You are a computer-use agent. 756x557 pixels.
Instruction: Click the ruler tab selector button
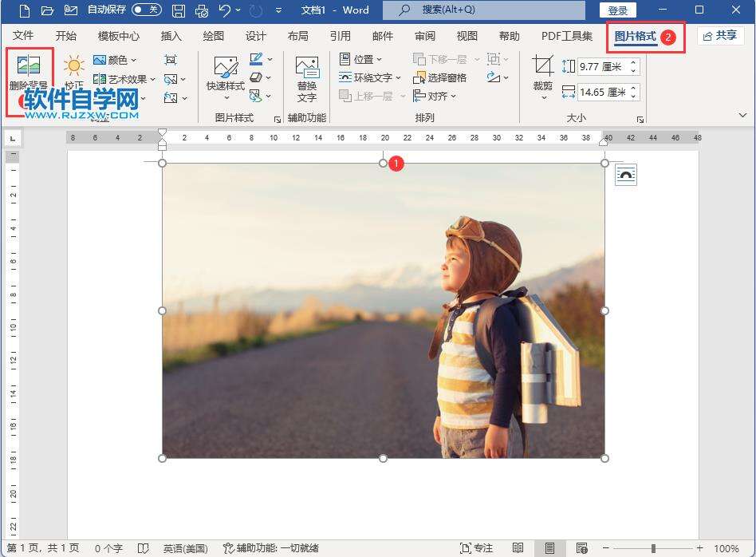tap(13, 139)
